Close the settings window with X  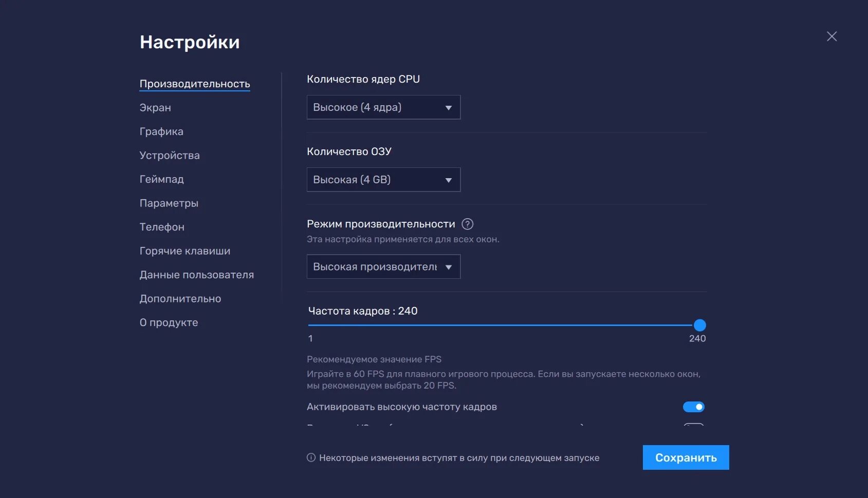832,36
